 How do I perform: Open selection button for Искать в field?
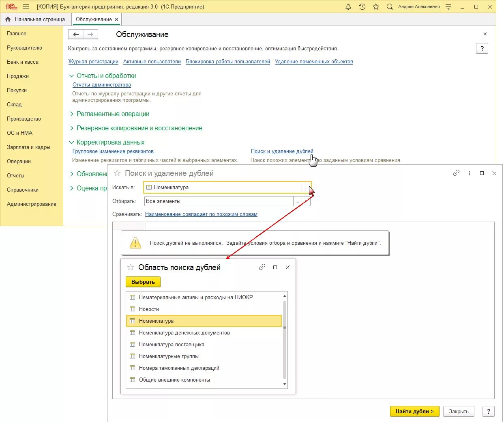coord(306,188)
